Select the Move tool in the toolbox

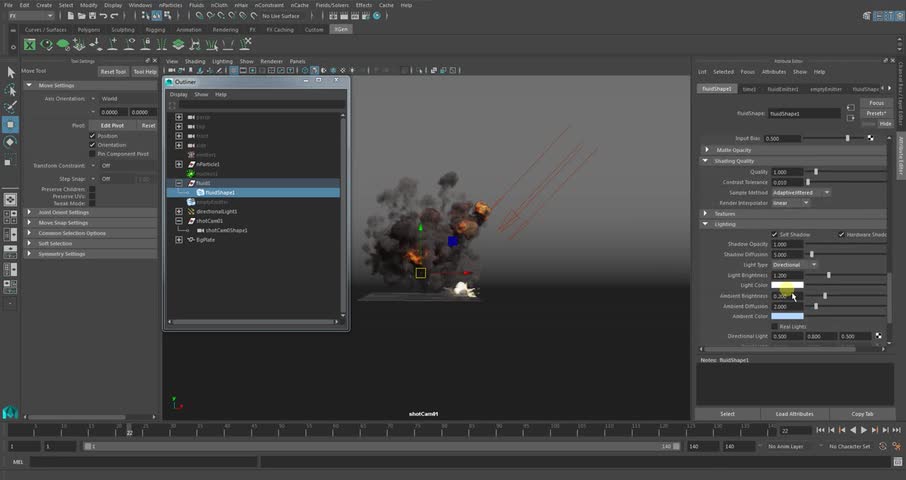click(10, 124)
